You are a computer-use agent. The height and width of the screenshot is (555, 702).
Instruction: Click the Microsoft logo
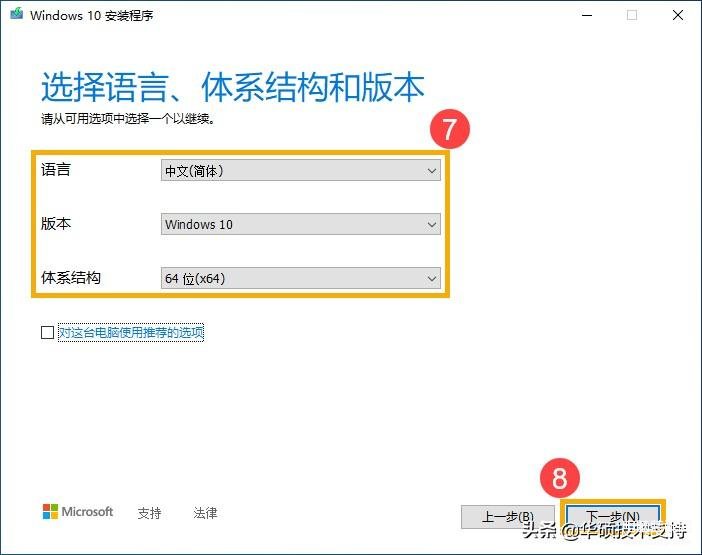(78, 512)
